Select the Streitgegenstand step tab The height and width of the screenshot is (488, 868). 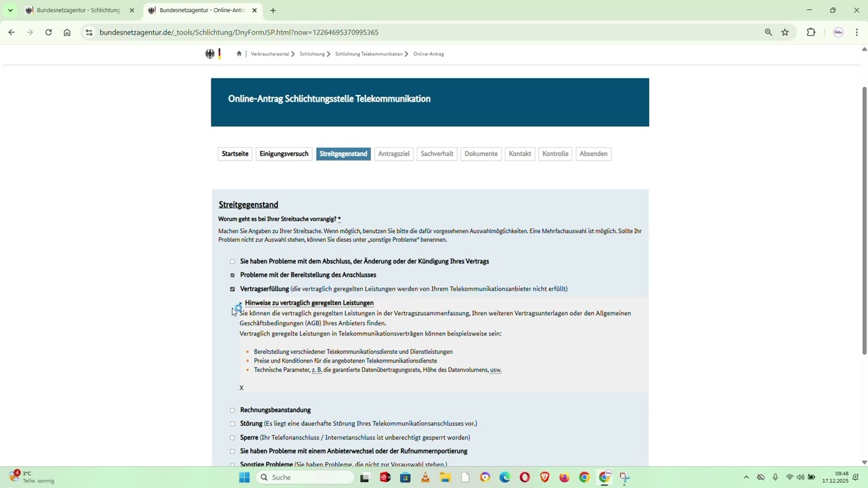343,154
